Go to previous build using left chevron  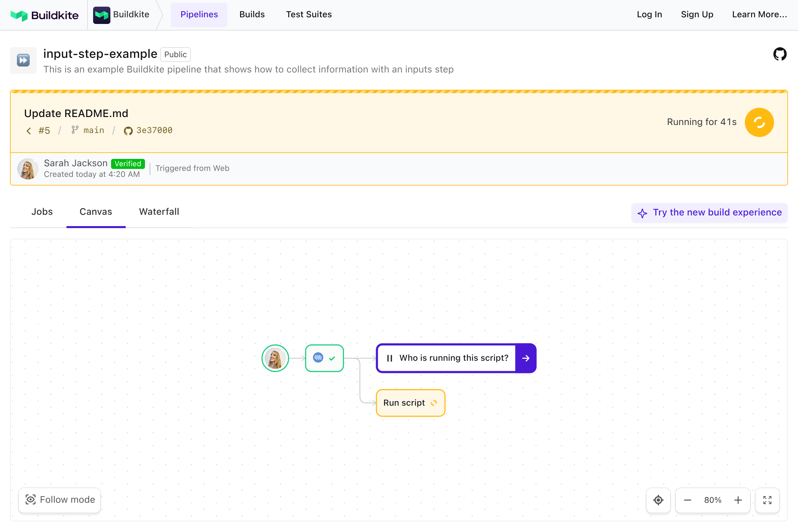point(29,131)
